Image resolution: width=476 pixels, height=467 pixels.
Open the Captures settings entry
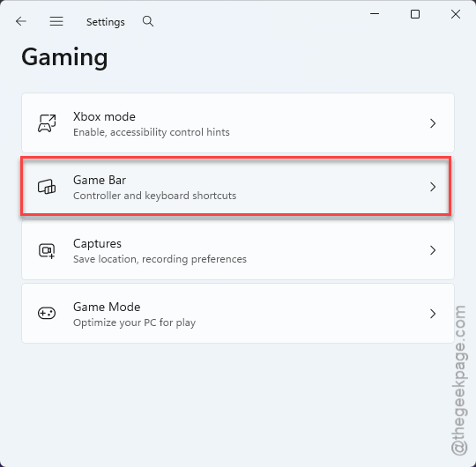tap(238, 250)
